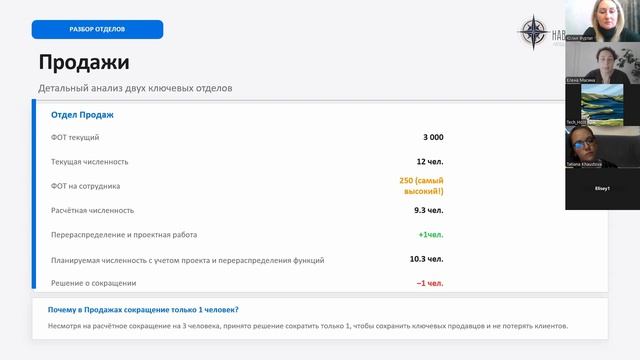640x360 pixels.
Task: Click the orange «250 (самый высокий!)» value
Action: click(421, 186)
